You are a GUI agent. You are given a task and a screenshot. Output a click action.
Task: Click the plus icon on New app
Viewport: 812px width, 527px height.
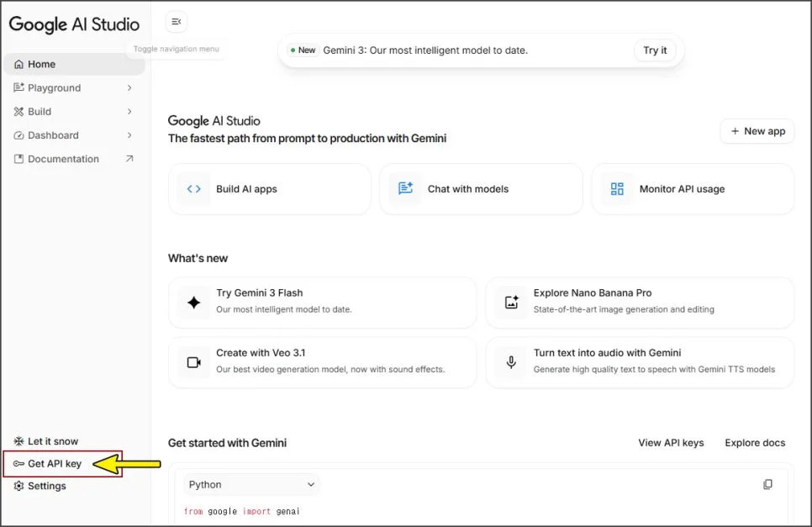(735, 131)
